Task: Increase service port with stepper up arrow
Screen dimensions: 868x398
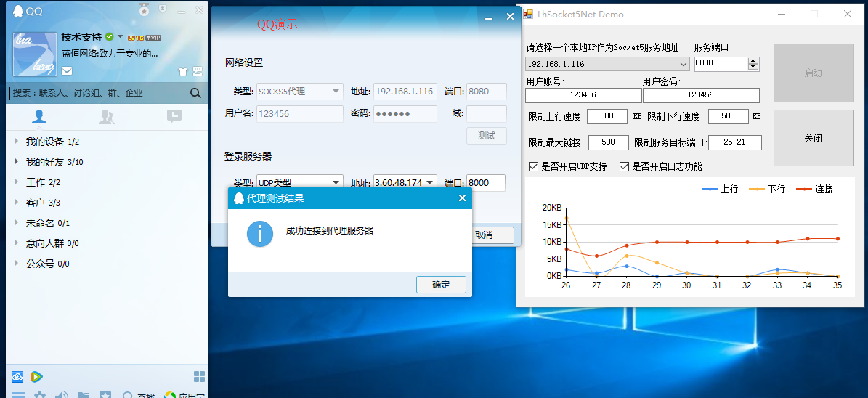Action: click(753, 60)
